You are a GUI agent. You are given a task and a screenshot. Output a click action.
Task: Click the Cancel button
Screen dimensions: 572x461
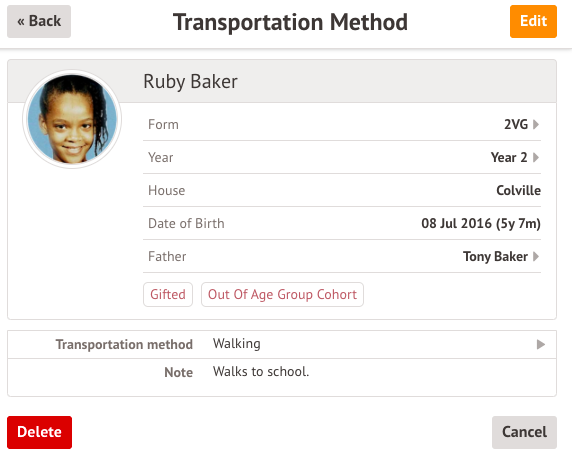click(524, 432)
